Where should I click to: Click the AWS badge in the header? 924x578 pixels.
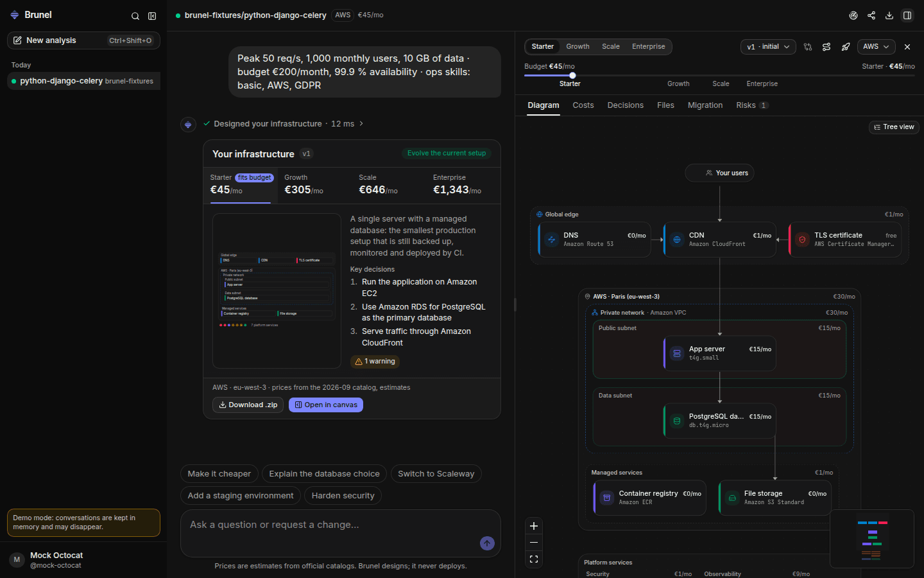point(343,15)
